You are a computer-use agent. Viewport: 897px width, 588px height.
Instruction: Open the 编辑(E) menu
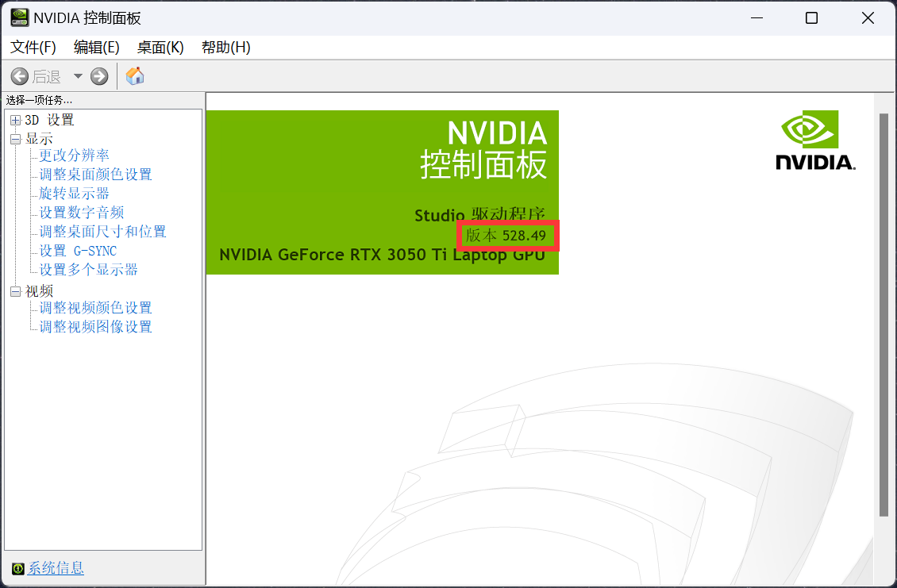pyautogui.click(x=97, y=48)
